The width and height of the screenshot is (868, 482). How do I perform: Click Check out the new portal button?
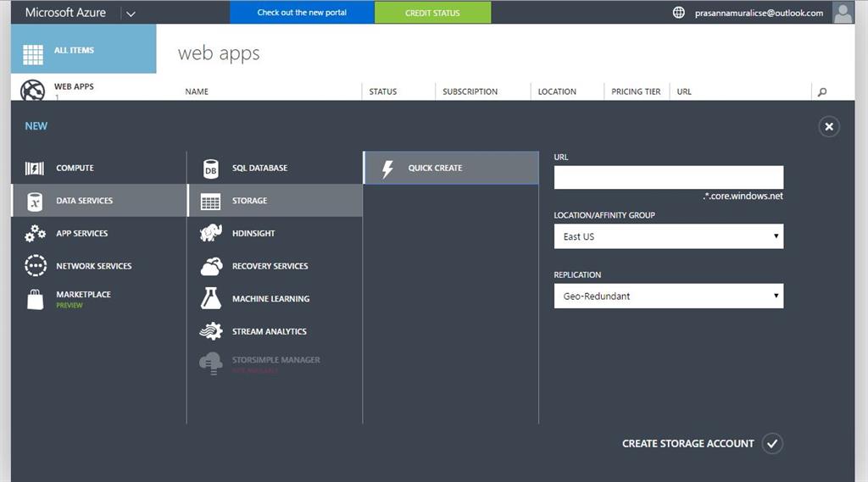(x=303, y=12)
